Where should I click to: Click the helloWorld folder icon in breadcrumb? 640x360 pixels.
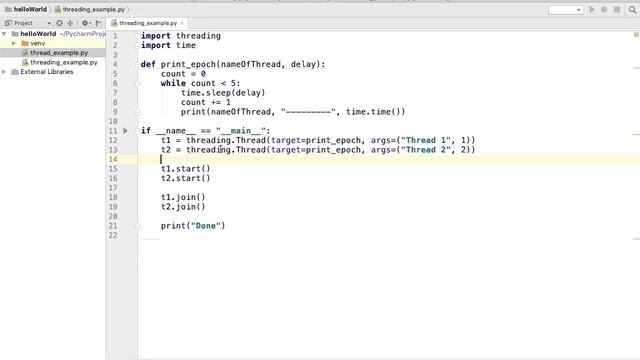[8, 9]
